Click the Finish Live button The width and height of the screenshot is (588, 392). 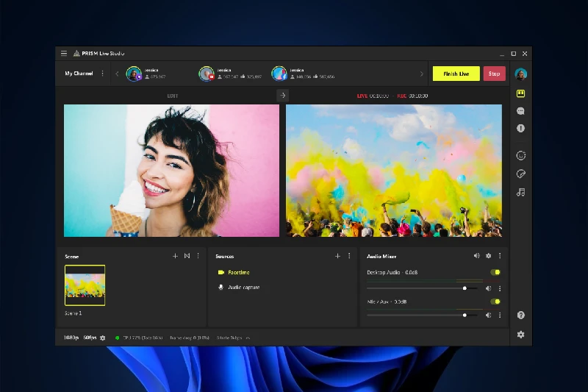[x=456, y=74]
